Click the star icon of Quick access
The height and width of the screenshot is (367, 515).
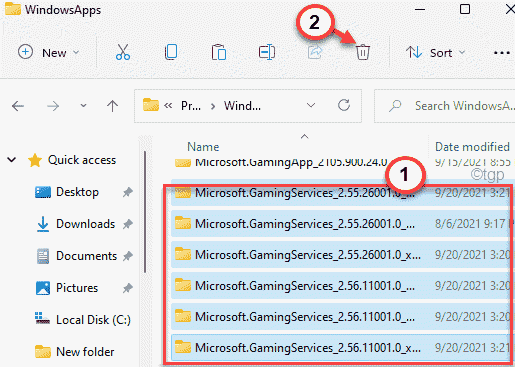35,160
